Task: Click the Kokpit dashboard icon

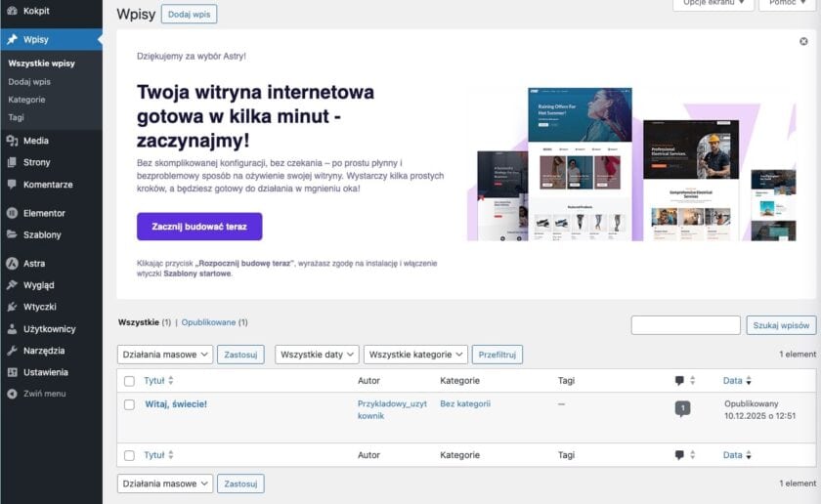Action: (x=12, y=11)
